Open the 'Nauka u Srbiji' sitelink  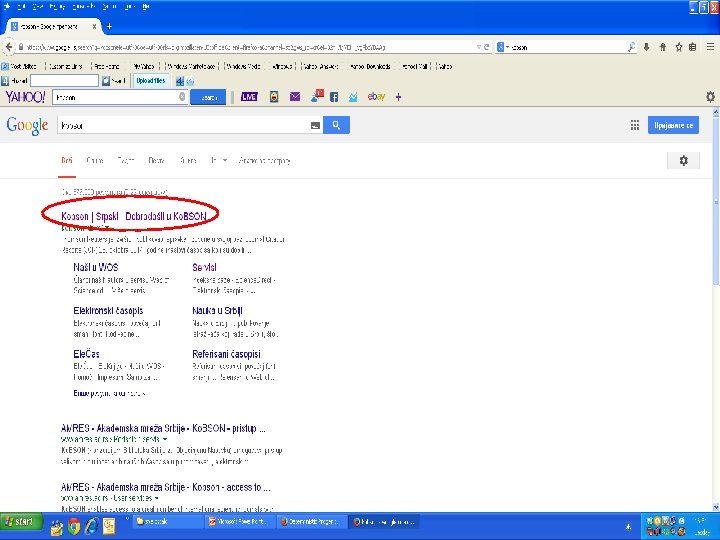[217, 311]
